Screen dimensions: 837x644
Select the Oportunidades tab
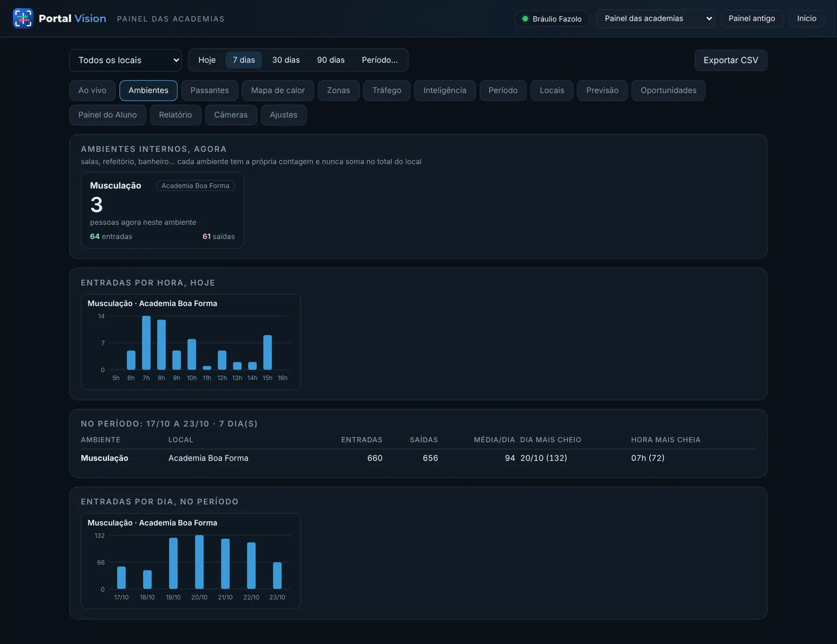tap(668, 90)
